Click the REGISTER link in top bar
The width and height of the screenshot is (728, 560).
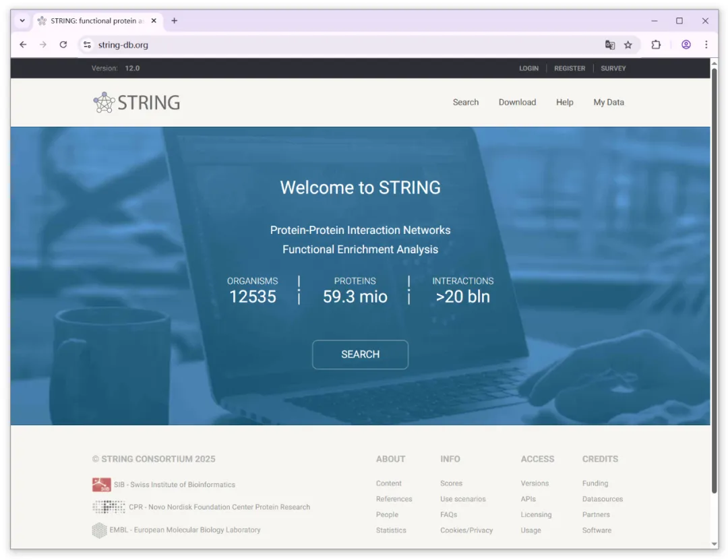coord(570,68)
